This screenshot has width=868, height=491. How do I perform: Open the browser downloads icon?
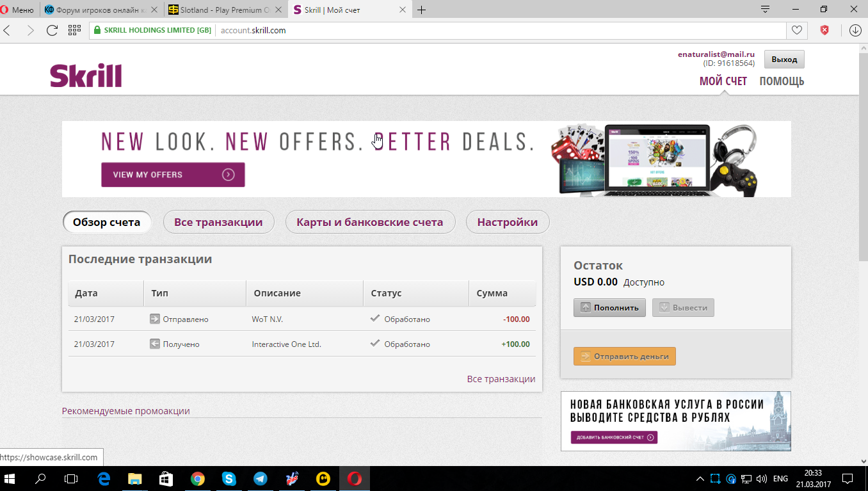855,30
